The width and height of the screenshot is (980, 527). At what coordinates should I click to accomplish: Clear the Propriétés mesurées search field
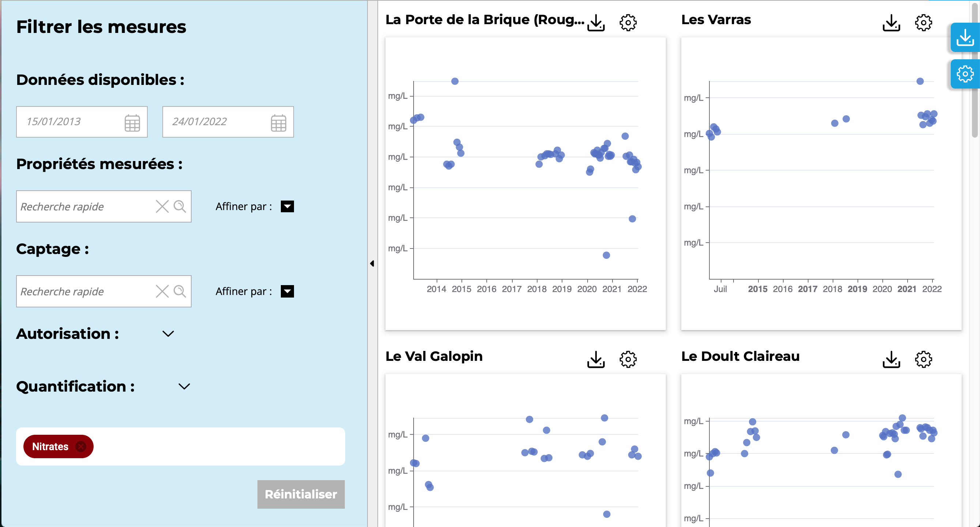coord(162,206)
